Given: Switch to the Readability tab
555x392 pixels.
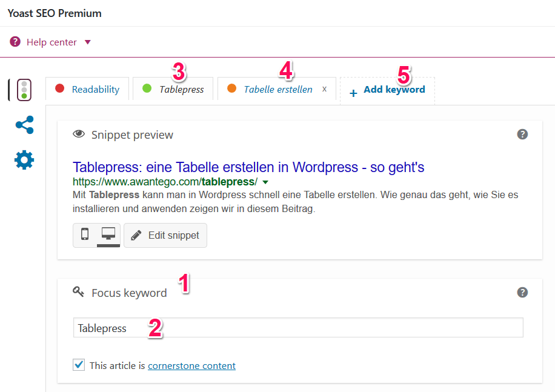Looking at the screenshot, I should pos(87,89).
